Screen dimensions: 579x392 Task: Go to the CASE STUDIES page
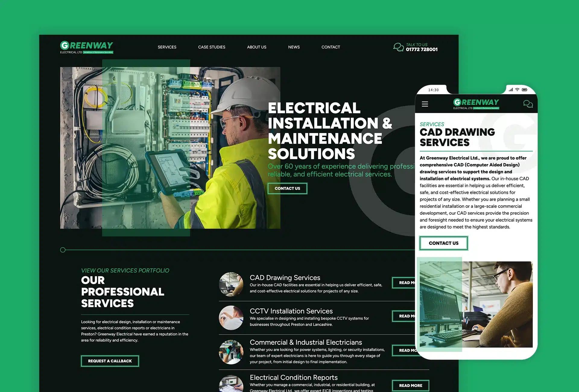pos(211,47)
